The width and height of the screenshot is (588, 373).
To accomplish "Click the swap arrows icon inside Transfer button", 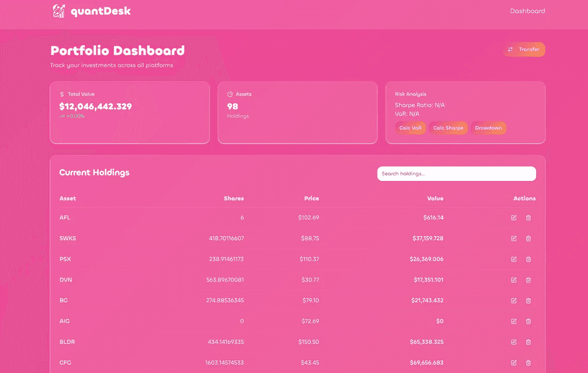I will click(x=510, y=49).
